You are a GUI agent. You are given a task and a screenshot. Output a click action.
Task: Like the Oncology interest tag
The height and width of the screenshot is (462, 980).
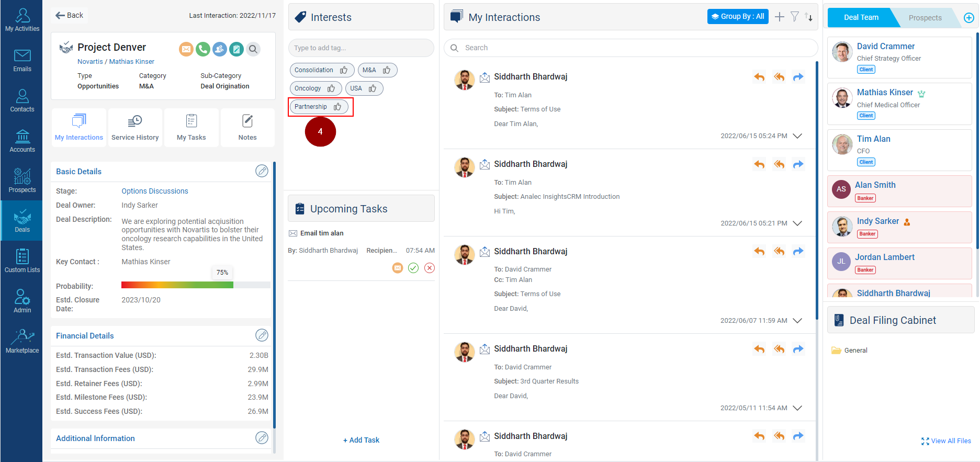point(331,88)
